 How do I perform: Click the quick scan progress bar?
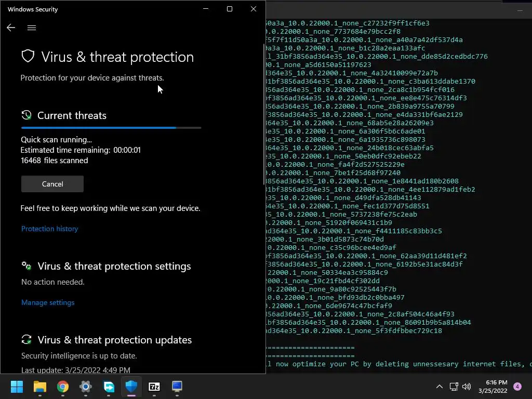(111, 128)
